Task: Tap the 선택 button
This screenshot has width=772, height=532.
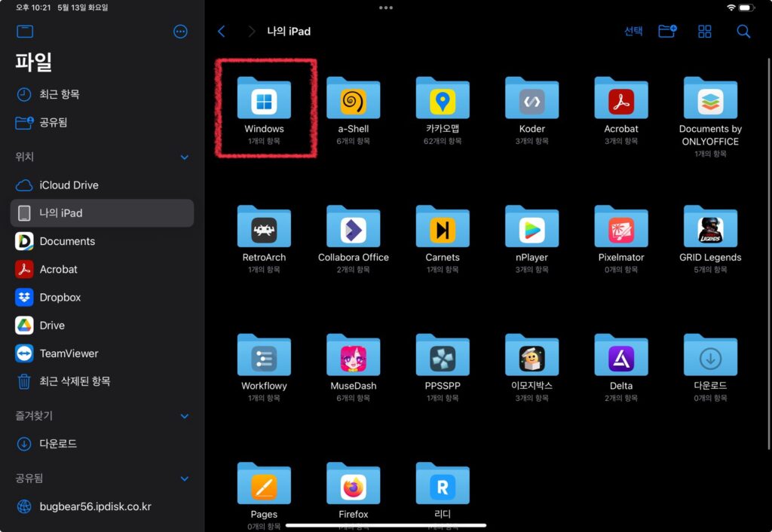Action: pos(633,31)
